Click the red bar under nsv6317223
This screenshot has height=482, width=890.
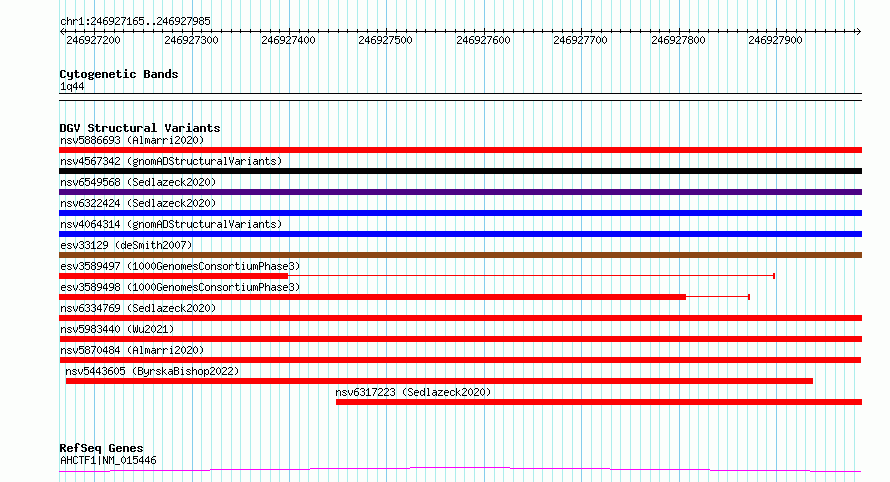tap(599, 402)
